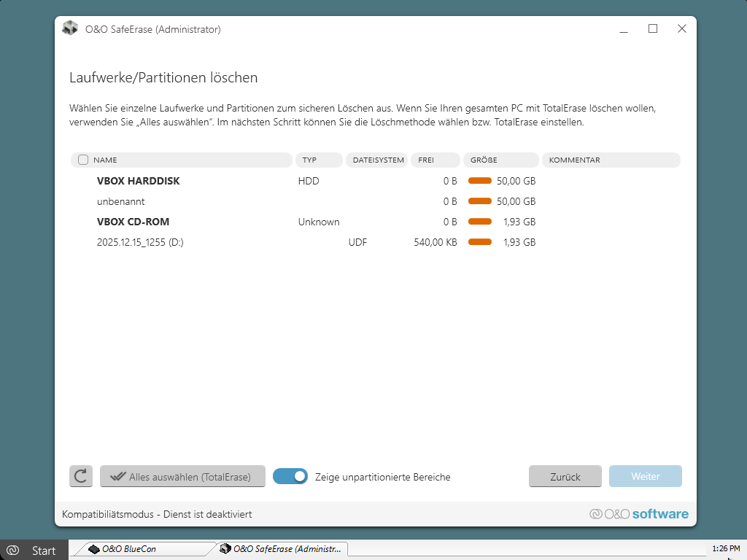Continue with the Weiter button
The image size is (747, 560).
point(646,477)
